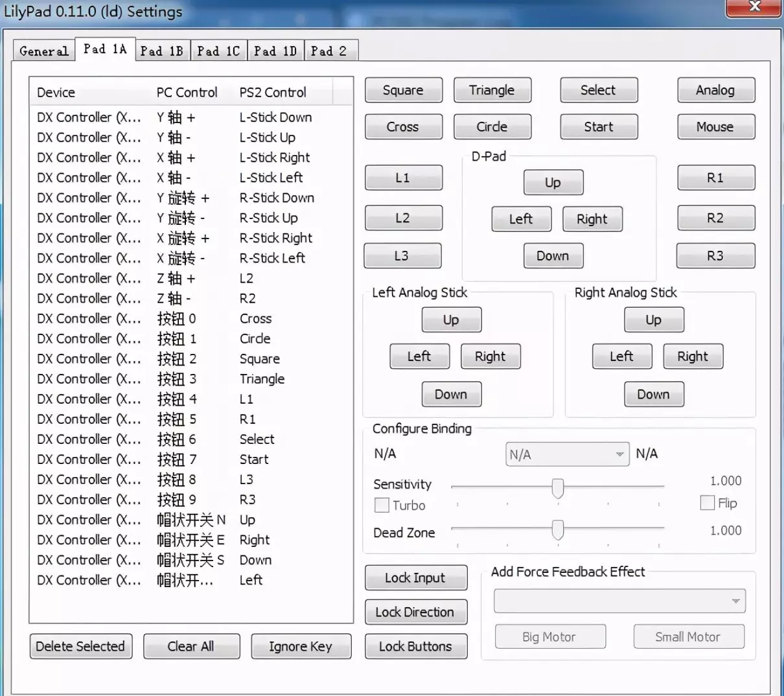This screenshot has height=696, width=784.
Task: Click the R3 button
Action: point(715,256)
